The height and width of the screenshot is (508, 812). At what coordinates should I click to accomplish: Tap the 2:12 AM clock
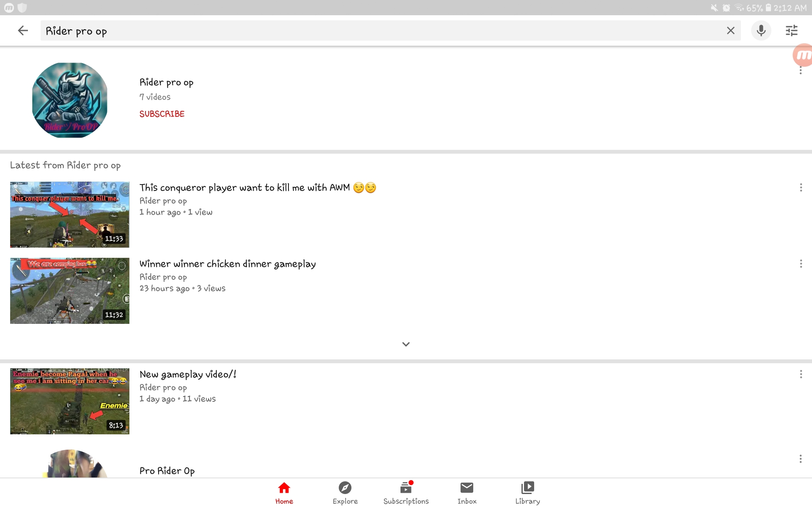790,8
